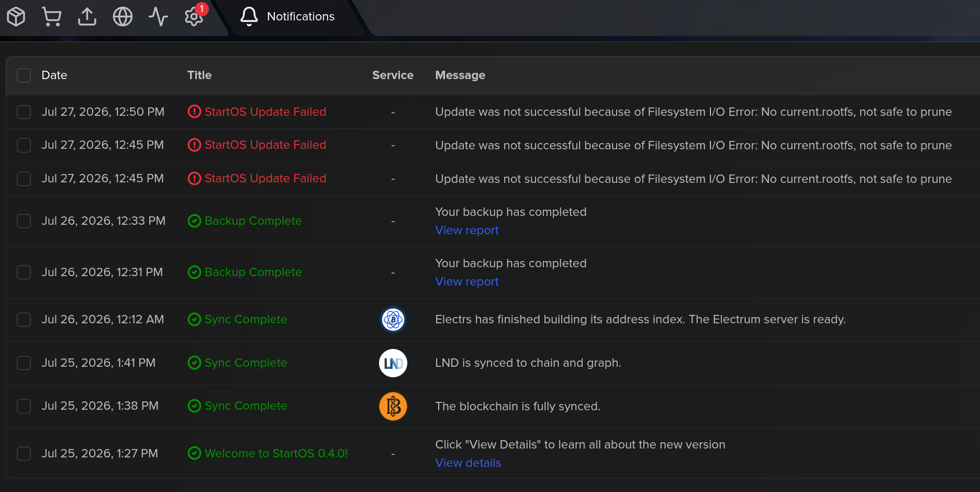Click the View details link

[468, 463]
